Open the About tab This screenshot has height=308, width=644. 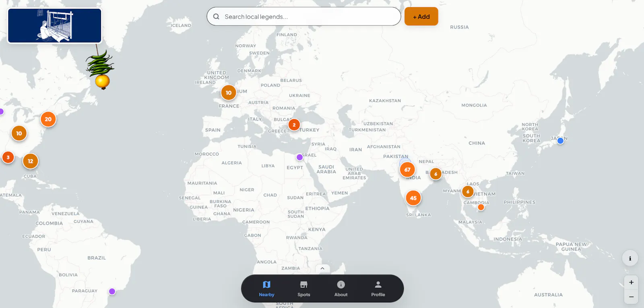click(x=341, y=289)
